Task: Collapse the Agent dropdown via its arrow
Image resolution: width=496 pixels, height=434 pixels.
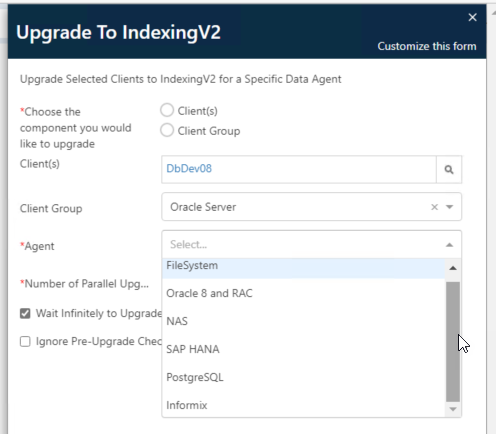Action: pos(449,245)
